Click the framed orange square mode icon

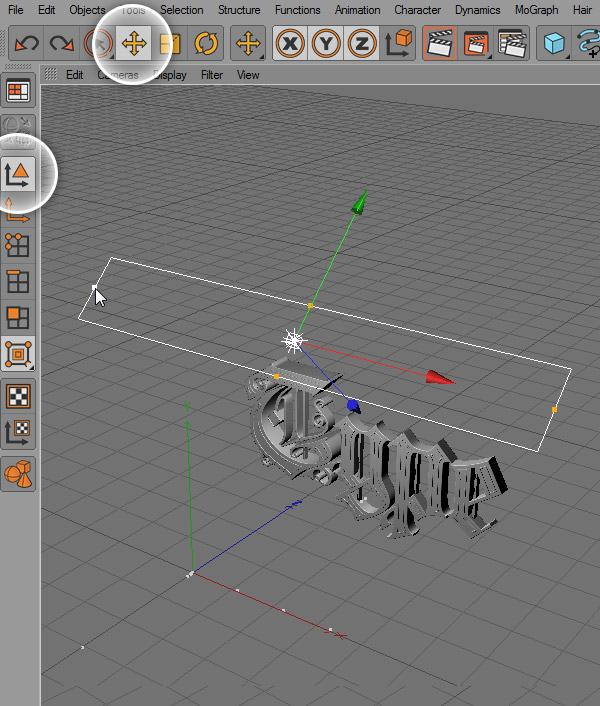18,354
